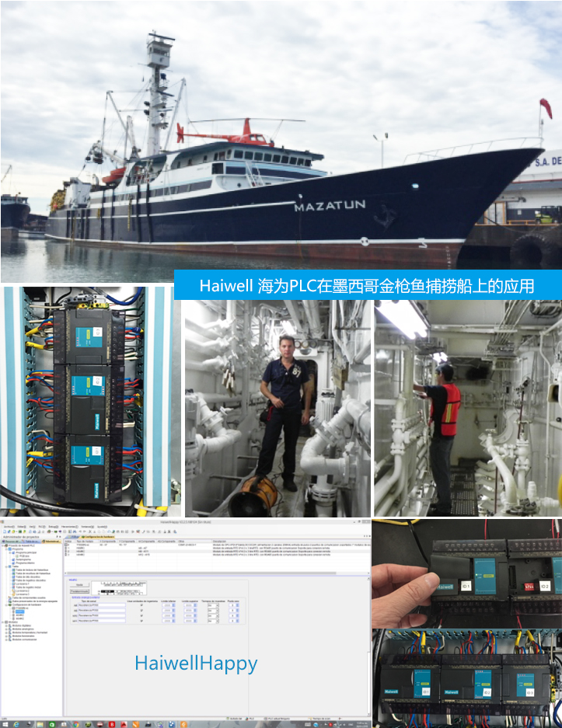Image resolution: width=562 pixels, height=728 pixels.
Task: Switch to the Recursos panel tab
Action: [x=11, y=542]
